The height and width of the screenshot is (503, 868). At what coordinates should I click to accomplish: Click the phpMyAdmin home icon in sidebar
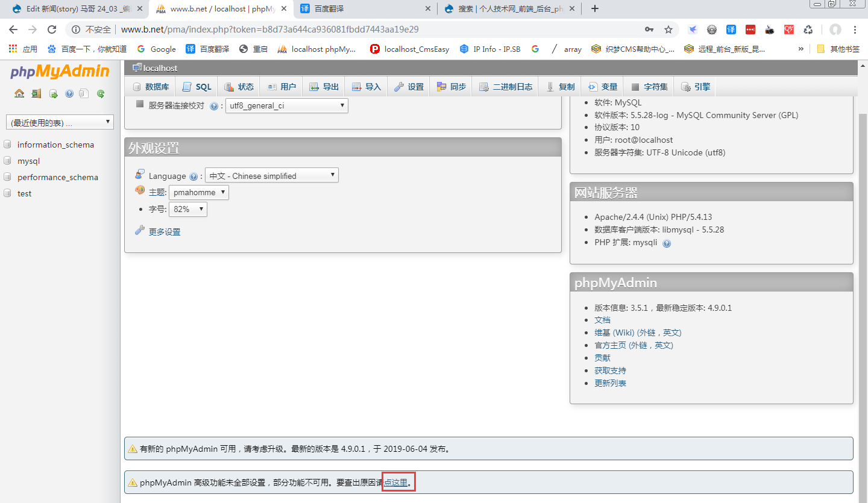click(x=19, y=93)
